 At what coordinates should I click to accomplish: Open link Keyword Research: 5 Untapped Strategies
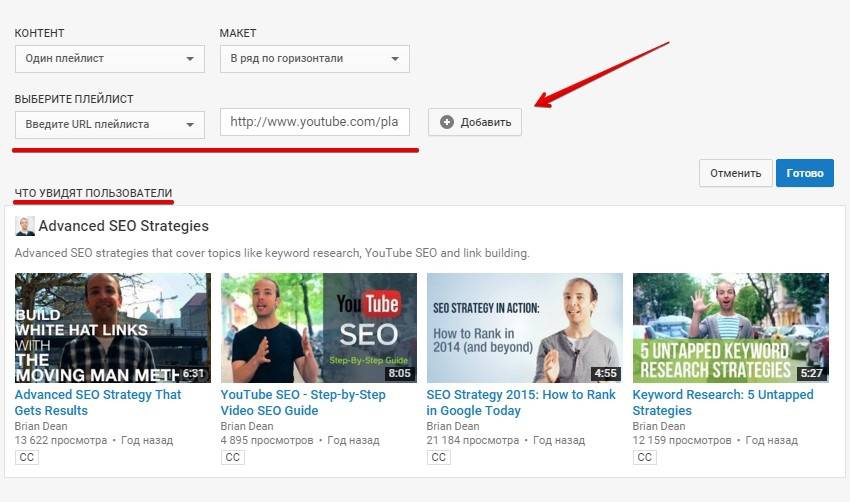[x=723, y=402]
